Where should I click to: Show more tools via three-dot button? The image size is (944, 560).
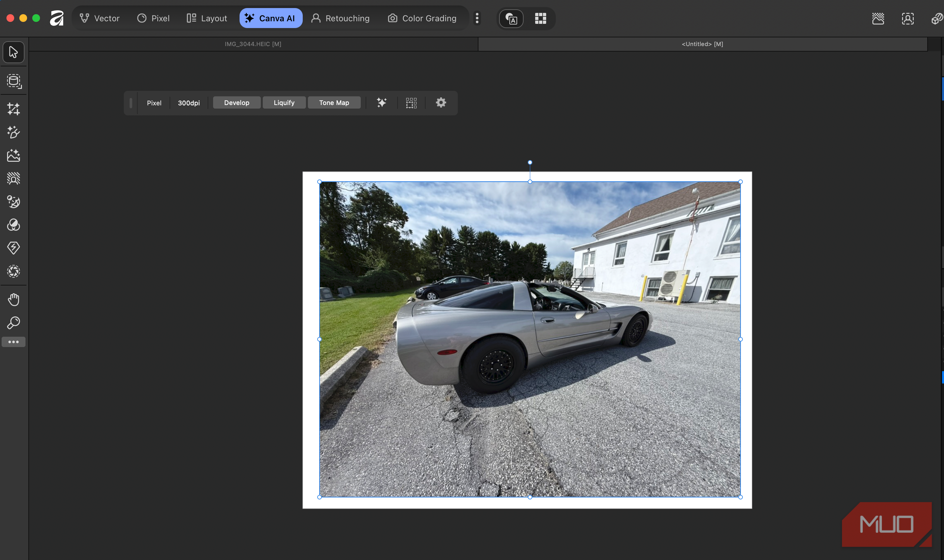[14, 342]
